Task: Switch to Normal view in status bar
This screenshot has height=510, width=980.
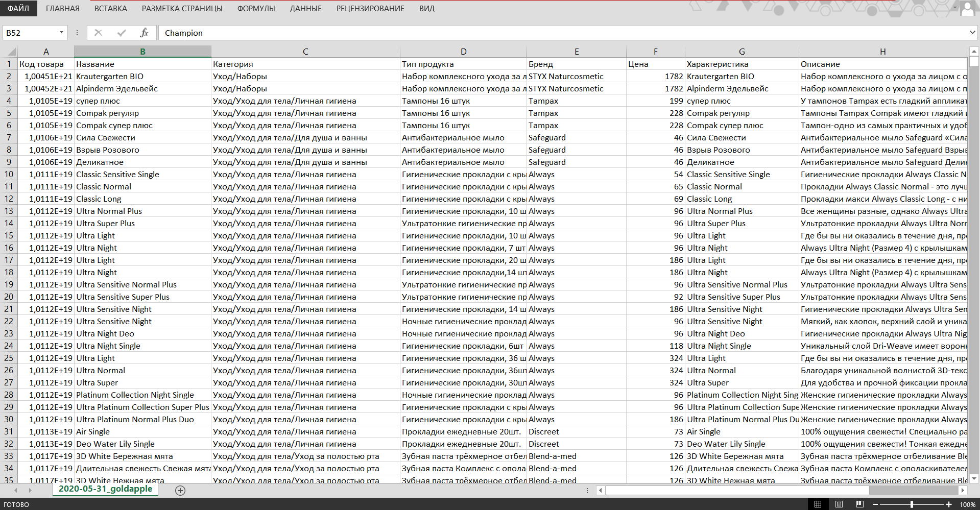Action: click(x=818, y=504)
